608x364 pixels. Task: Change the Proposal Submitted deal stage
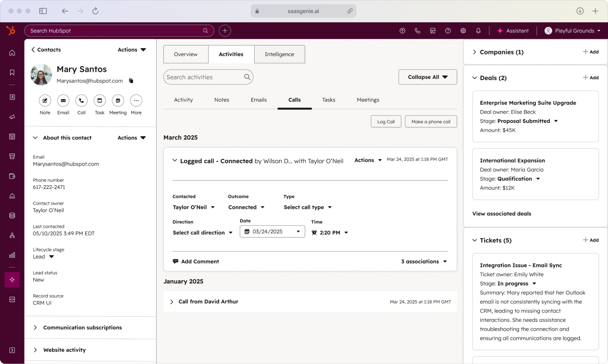528,121
